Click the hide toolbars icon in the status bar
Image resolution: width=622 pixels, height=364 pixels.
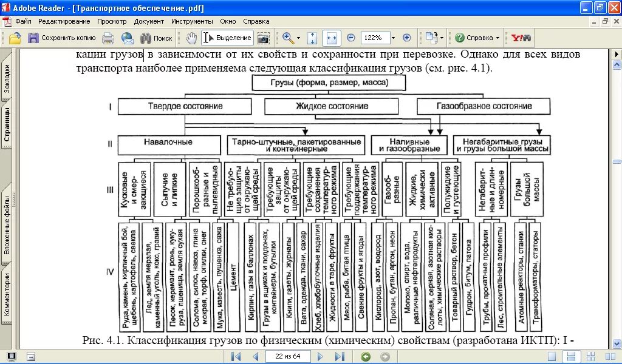(x=31, y=357)
